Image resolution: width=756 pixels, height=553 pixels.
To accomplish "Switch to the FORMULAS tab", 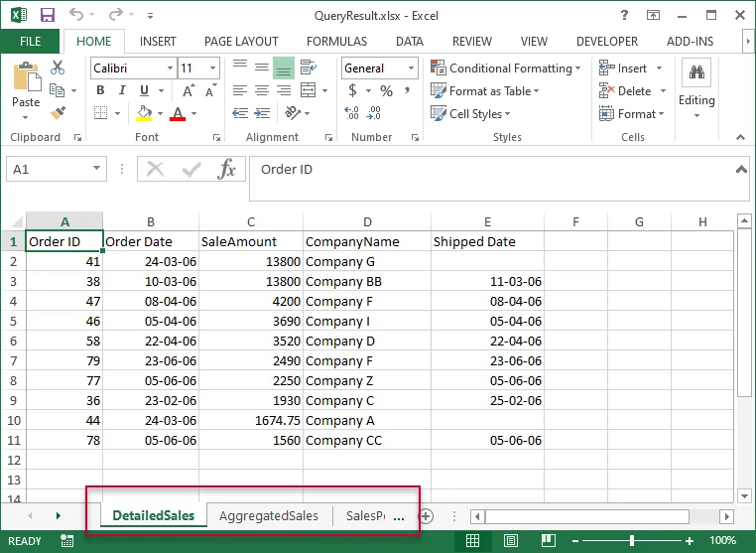I will click(336, 42).
